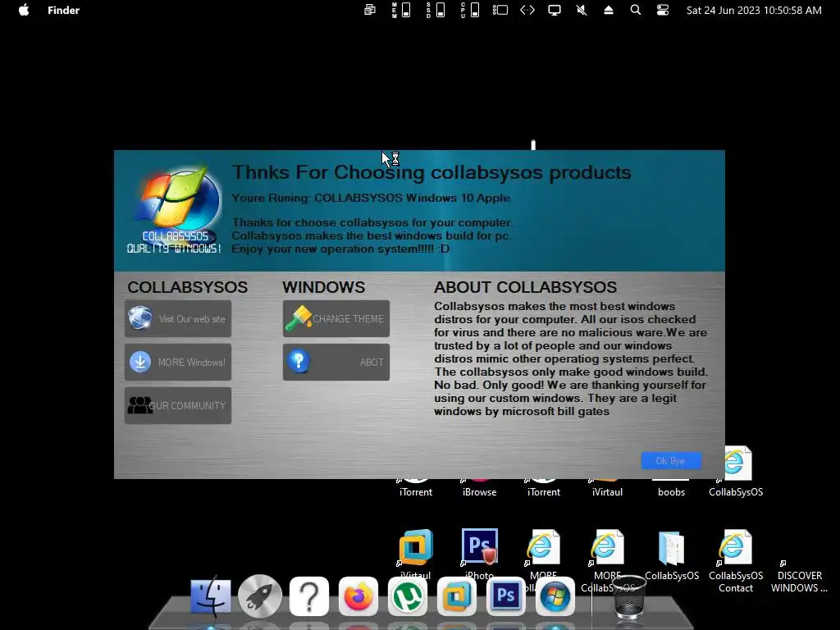Launch Firefox from the dock

pyautogui.click(x=358, y=596)
